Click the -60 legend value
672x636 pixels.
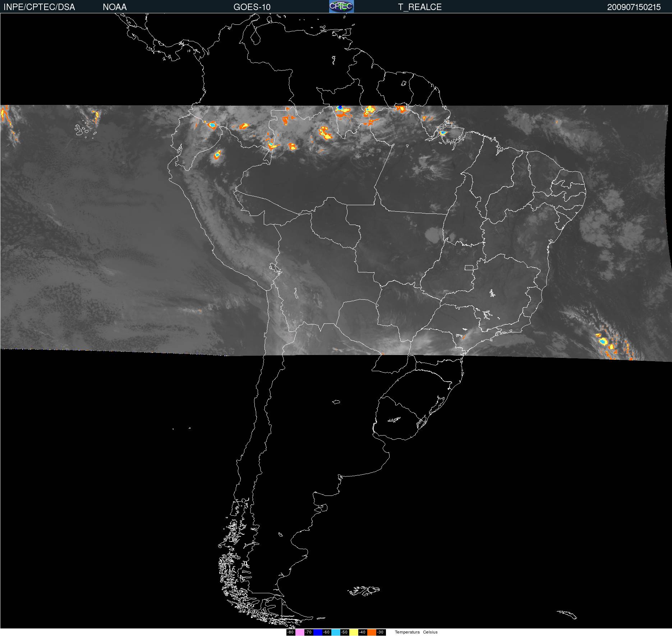point(327,632)
